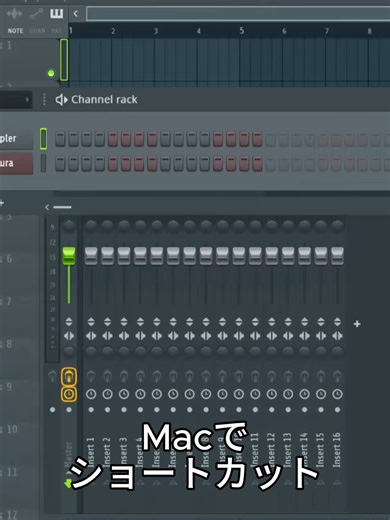Viewport: 390px width, 520px height.
Task: Click the highlighted Master effects slot icon
Action: coord(69,377)
